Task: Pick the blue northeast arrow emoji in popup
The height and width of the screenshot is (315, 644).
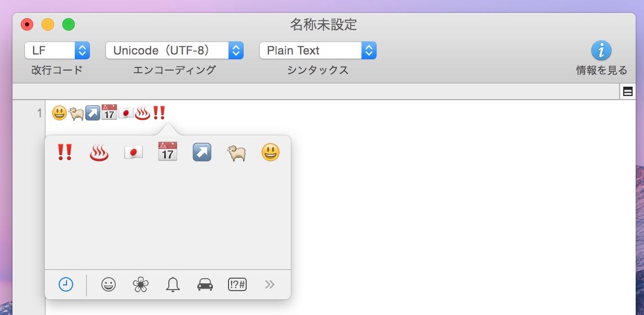Action: (x=202, y=153)
